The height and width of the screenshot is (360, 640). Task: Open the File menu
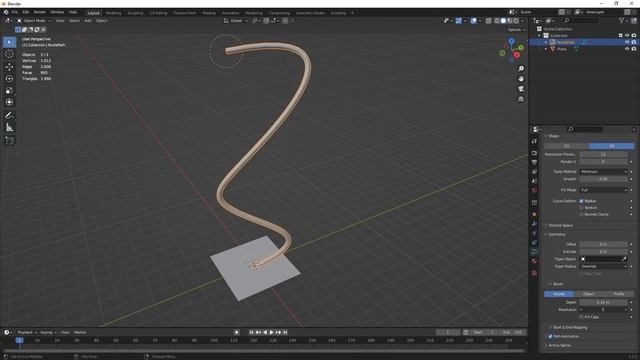(15, 12)
